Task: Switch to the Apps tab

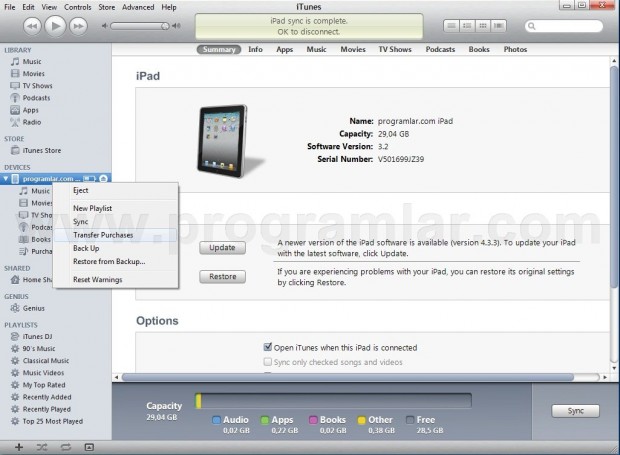Action: [285, 49]
